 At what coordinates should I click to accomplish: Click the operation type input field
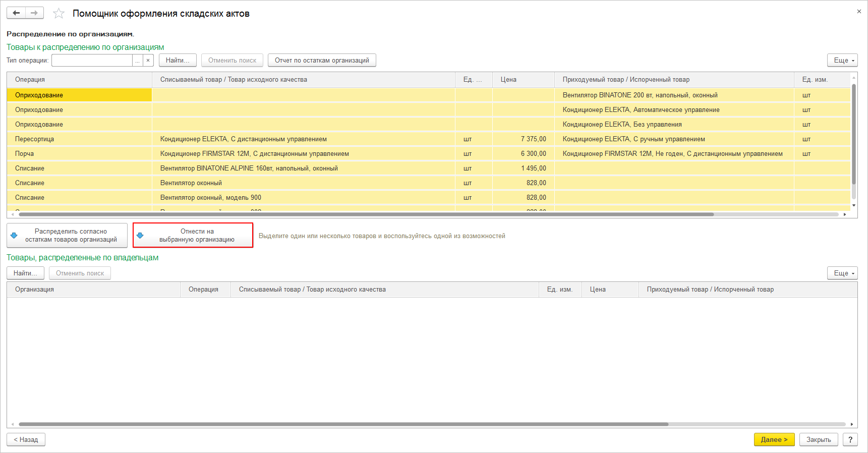pyautogui.click(x=92, y=61)
